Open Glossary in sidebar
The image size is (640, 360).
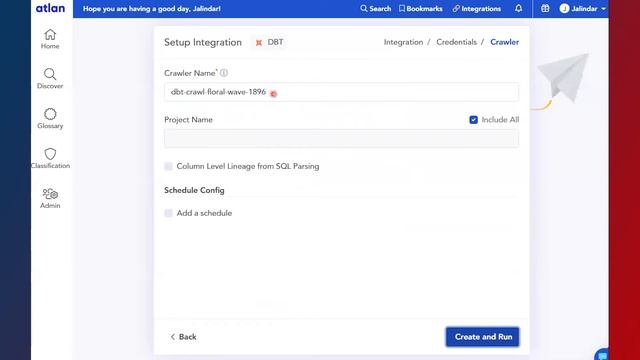[50, 119]
